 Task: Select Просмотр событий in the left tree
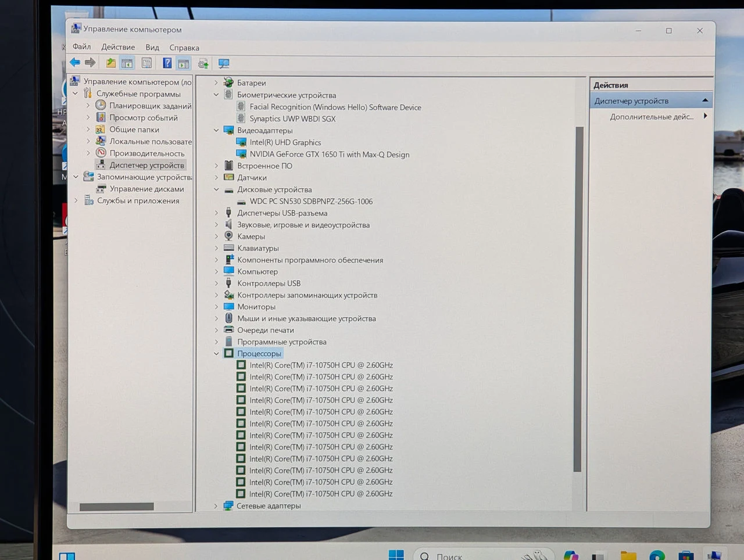click(144, 117)
